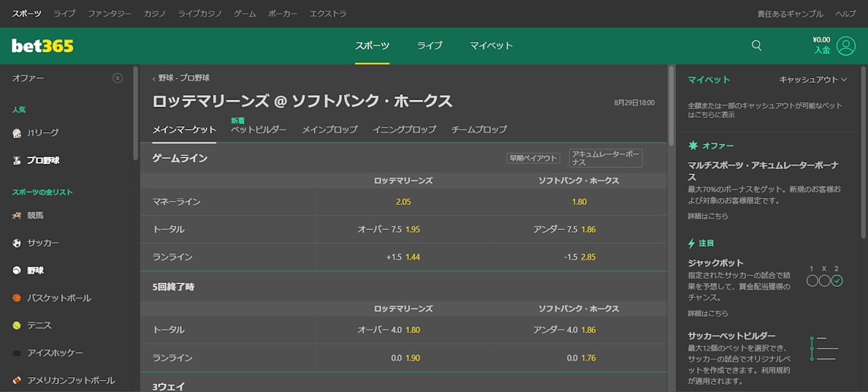Select the プロ野球 sidebar icon
The width and height of the screenshot is (868, 392).
[x=17, y=161]
